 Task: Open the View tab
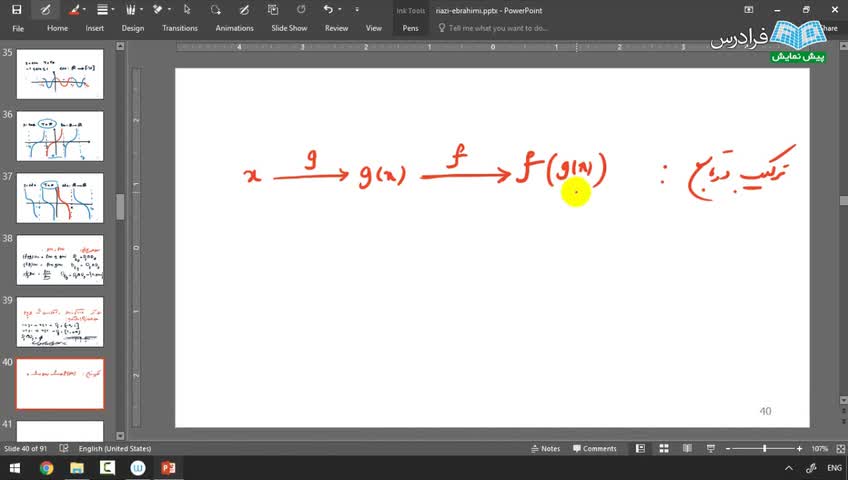374,28
